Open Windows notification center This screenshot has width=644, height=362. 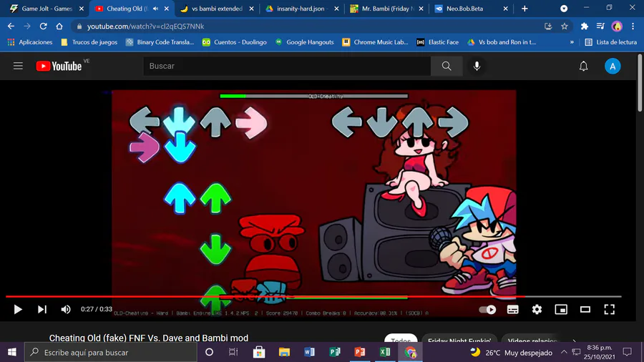coord(627,352)
